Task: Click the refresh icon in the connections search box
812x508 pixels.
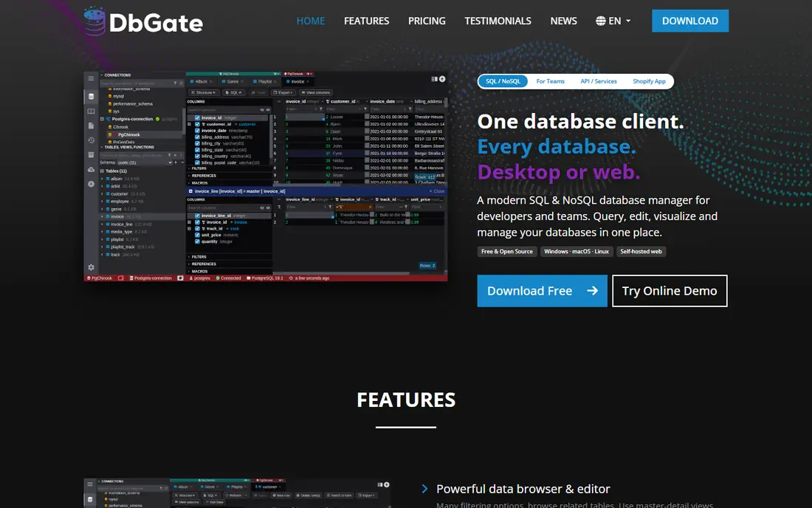Action: pos(181,83)
